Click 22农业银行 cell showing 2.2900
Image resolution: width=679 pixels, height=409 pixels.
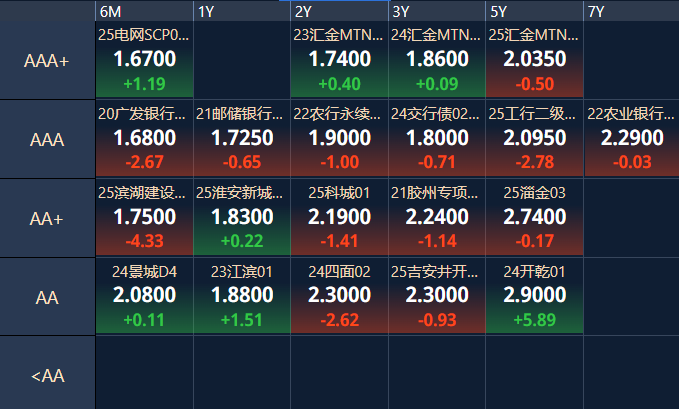[x=631, y=138]
